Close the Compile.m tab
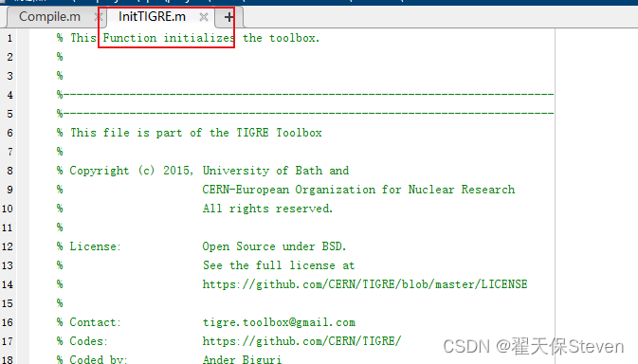Screen dimensions: 638x364 point(98,17)
